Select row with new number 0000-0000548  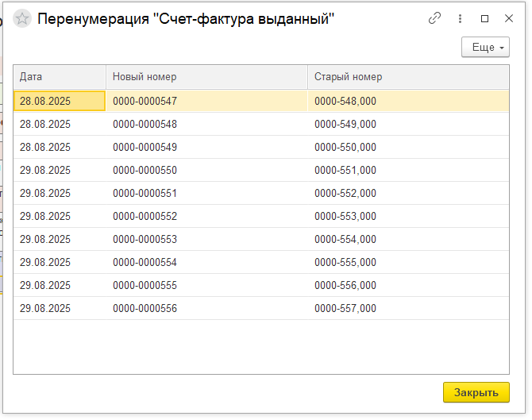tap(206, 125)
